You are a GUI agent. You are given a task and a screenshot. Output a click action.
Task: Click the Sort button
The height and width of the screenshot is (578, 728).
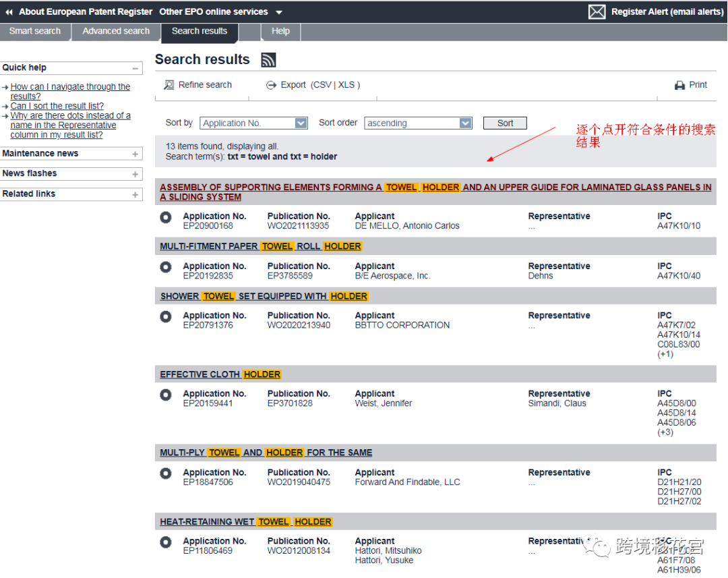coord(505,123)
